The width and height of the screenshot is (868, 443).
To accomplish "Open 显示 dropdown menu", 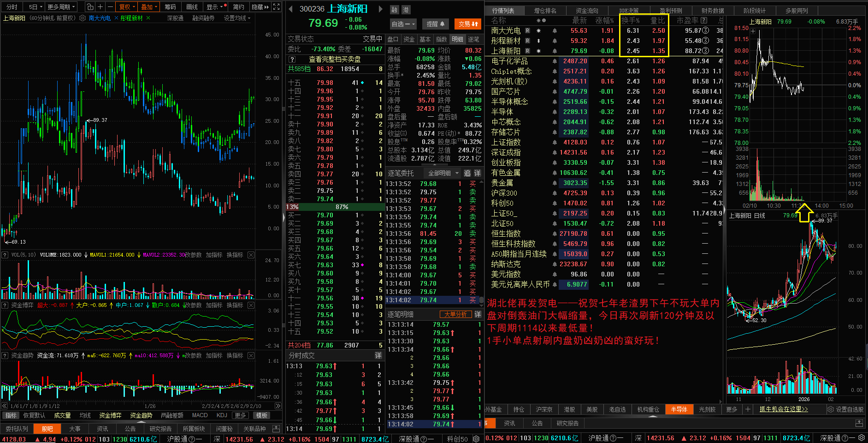I will click(214, 7).
